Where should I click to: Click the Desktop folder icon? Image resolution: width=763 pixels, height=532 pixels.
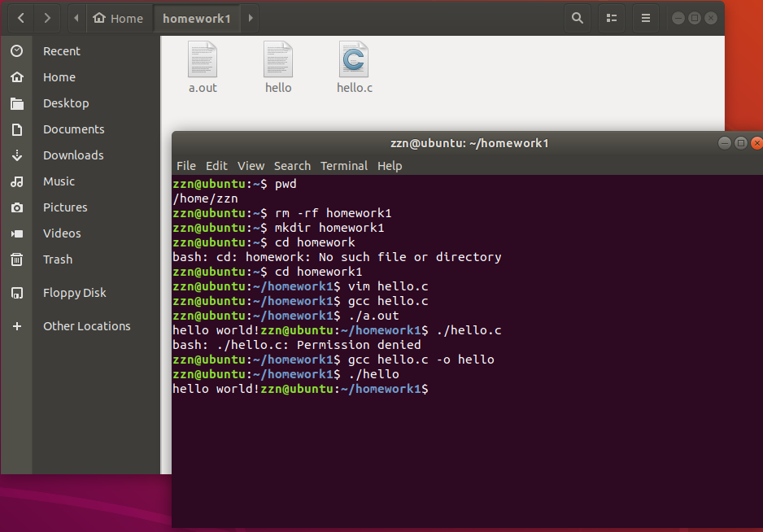click(17, 103)
